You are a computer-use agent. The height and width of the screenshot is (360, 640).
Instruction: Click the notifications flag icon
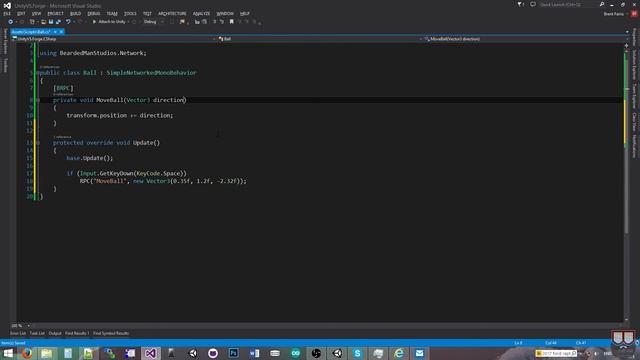[x=520, y=4]
